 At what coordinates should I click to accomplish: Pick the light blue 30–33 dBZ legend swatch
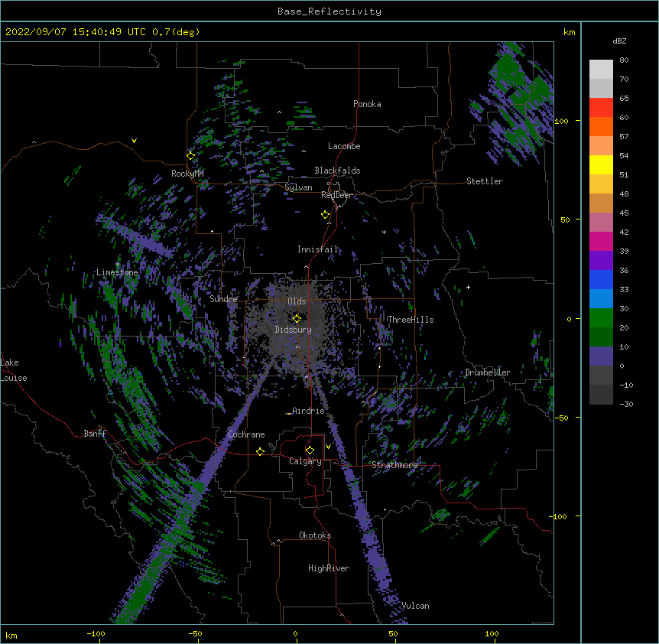[x=601, y=299]
